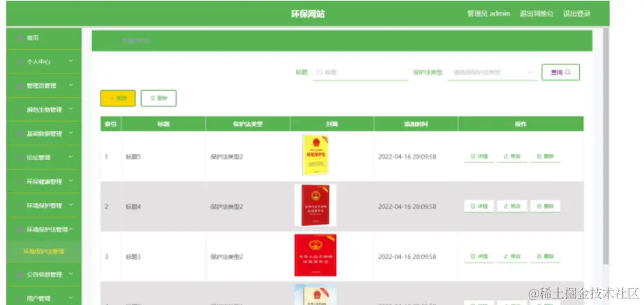Viewport: 644px width, 305px height.
Task: Click the person icon beside 个人中心
Action: (x=20, y=62)
